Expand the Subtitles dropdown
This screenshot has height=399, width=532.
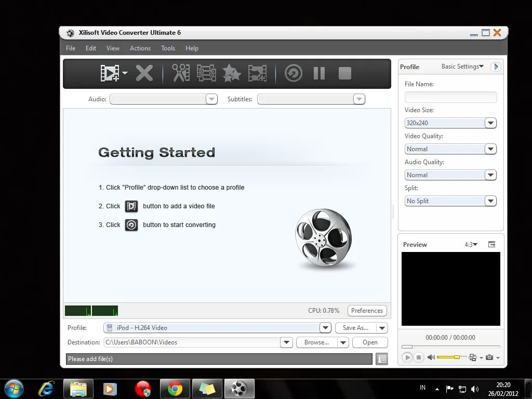tap(359, 99)
